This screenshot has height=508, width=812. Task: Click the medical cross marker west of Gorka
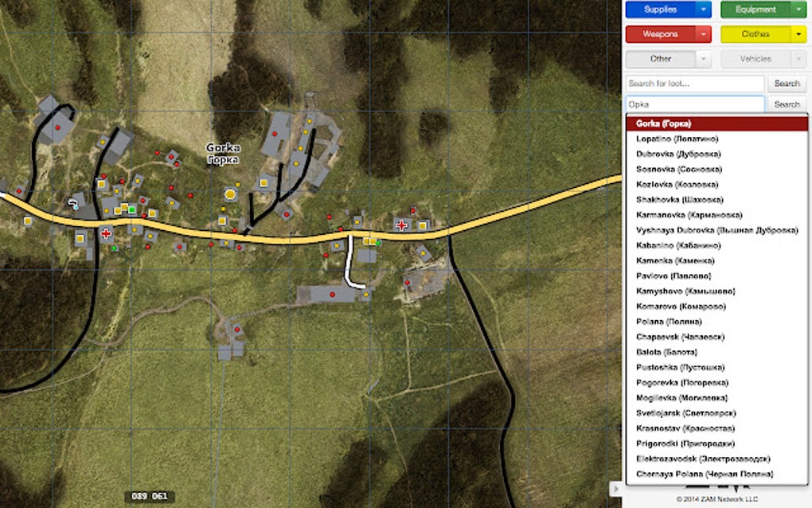pyautogui.click(x=106, y=233)
